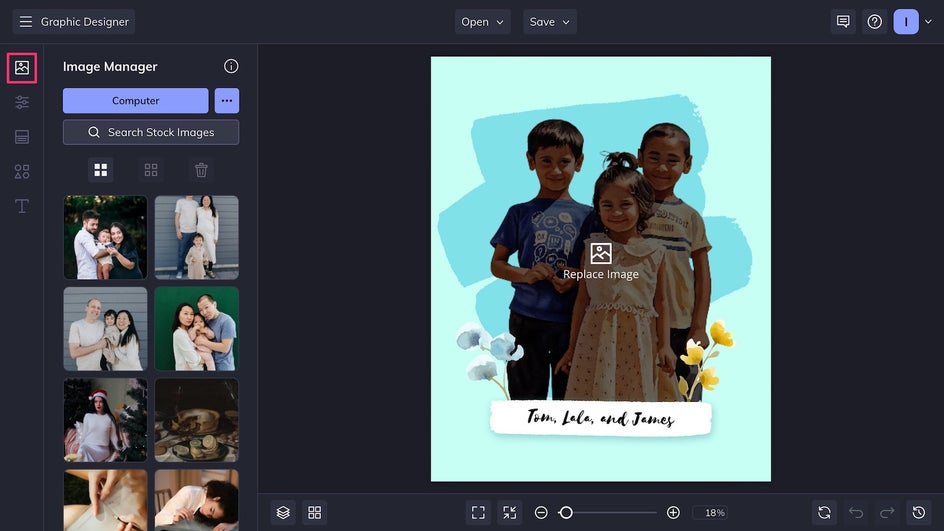
Task: Open the feedback comment icon
Action: [x=843, y=22]
